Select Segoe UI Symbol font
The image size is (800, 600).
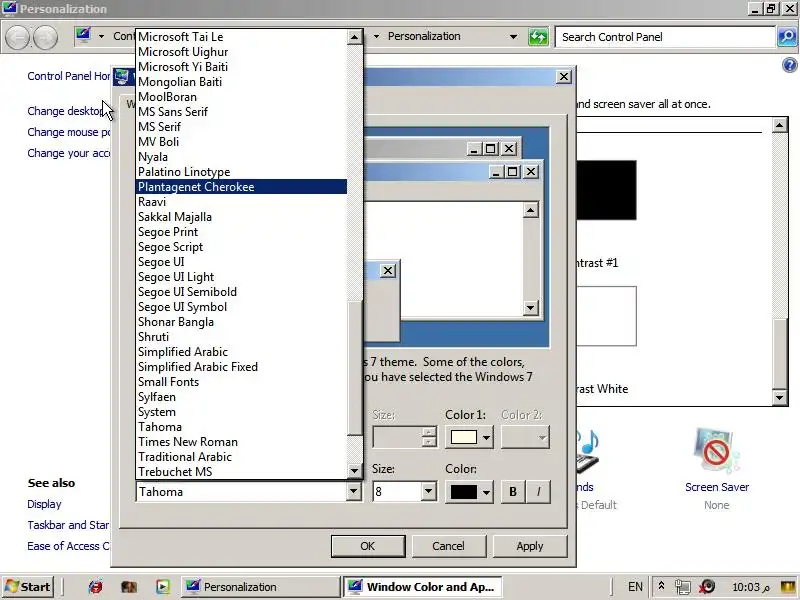click(242, 307)
